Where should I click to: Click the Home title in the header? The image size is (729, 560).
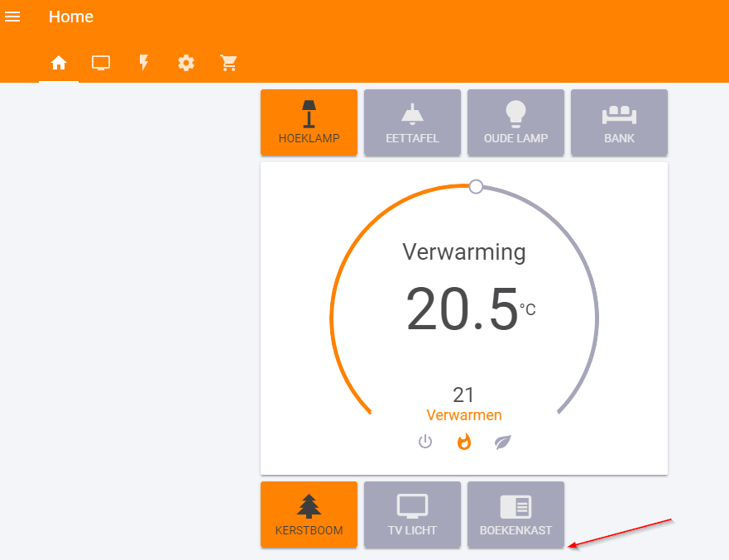pyautogui.click(x=71, y=17)
